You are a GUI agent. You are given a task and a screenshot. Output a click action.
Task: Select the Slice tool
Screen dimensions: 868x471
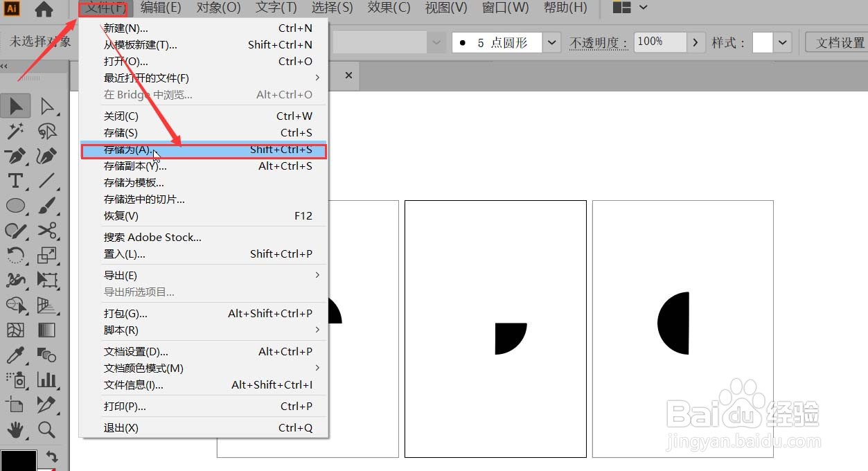[47, 405]
